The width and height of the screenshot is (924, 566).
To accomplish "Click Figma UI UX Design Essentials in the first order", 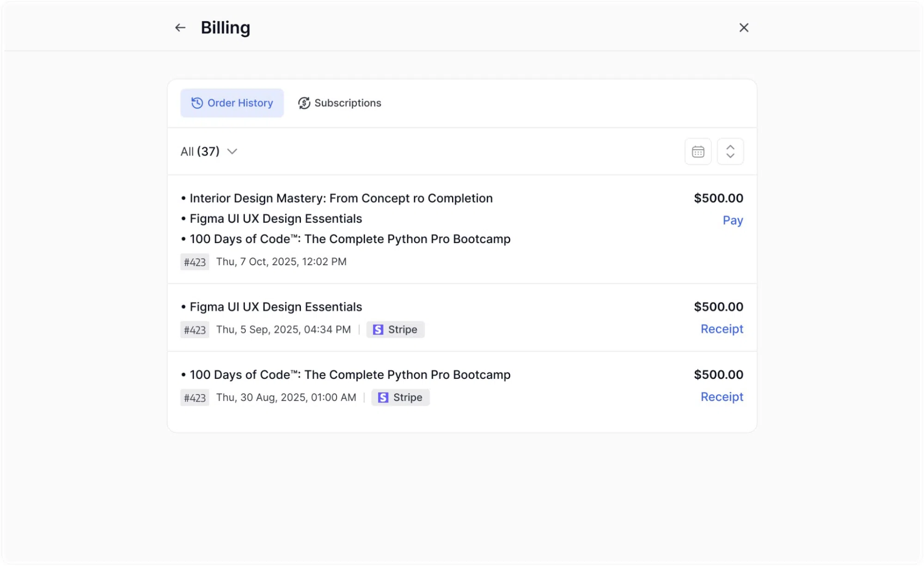I will [x=276, y=219].
